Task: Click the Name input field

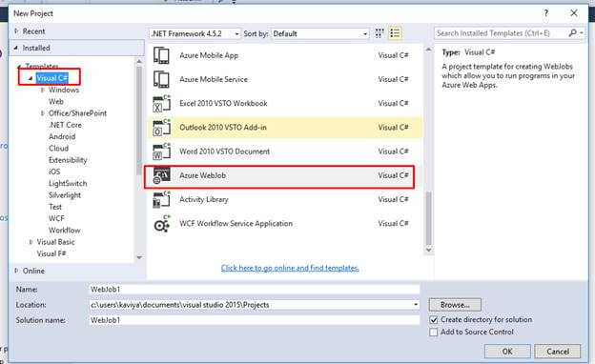Action: coord(255,290)
